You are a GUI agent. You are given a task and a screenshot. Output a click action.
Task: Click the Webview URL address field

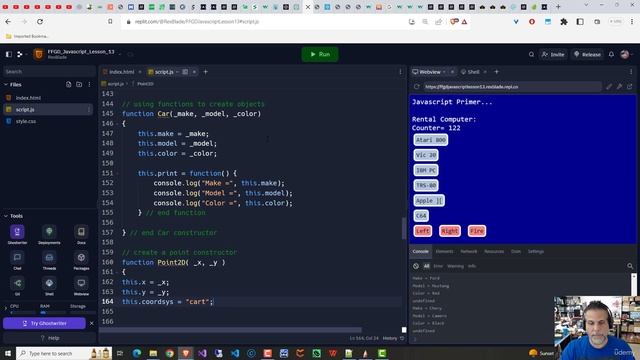[x=512, y=87]
